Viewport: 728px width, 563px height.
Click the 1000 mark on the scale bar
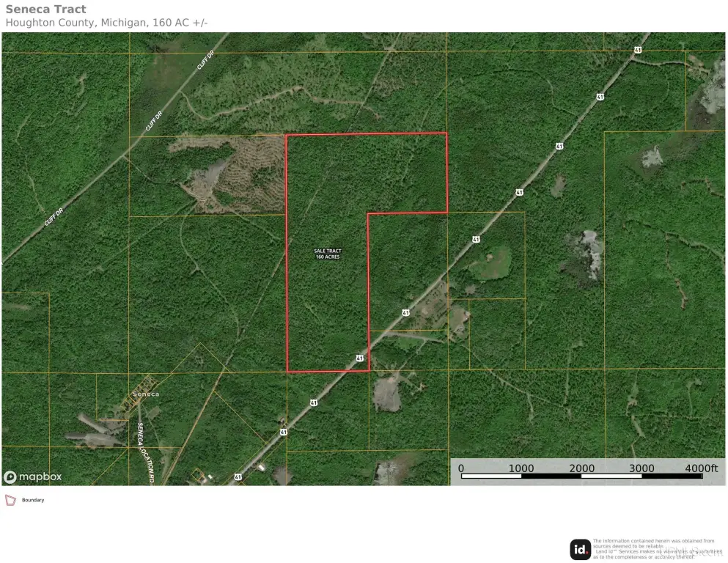coord(521,468)
